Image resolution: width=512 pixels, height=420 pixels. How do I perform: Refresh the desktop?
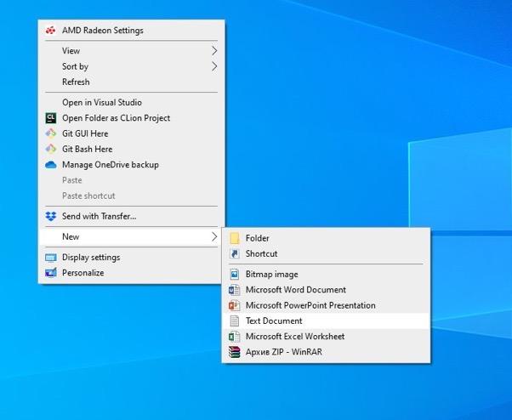[132, 82]
